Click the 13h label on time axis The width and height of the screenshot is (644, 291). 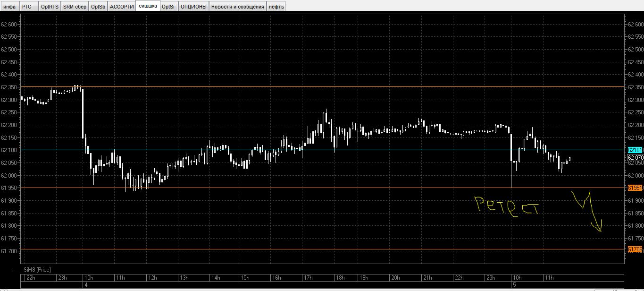(x=184, y=277)
